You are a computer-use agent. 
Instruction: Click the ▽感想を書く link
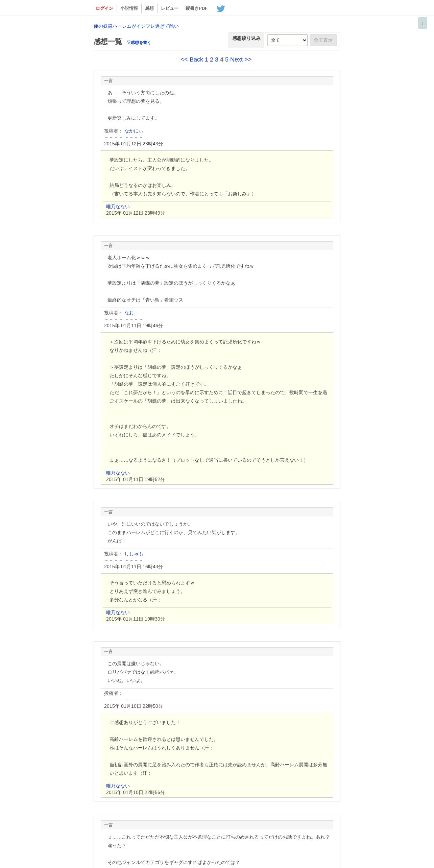[139, 42]
